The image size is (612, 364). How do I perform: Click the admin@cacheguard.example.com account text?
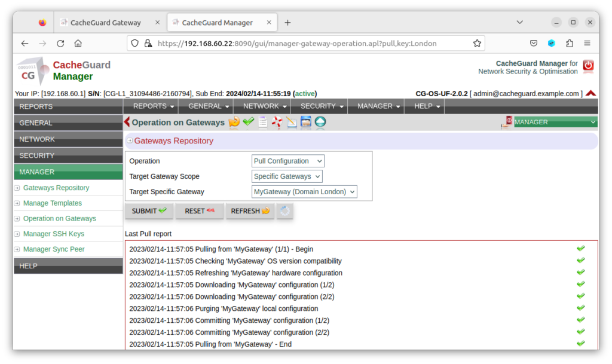coord(526,94)
